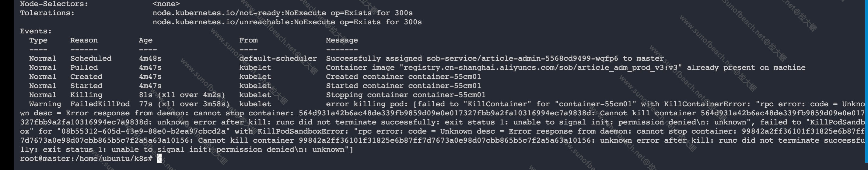Click the Message column header
The height and width of the screenshot is (170, 868).
(x=342, y=40)
